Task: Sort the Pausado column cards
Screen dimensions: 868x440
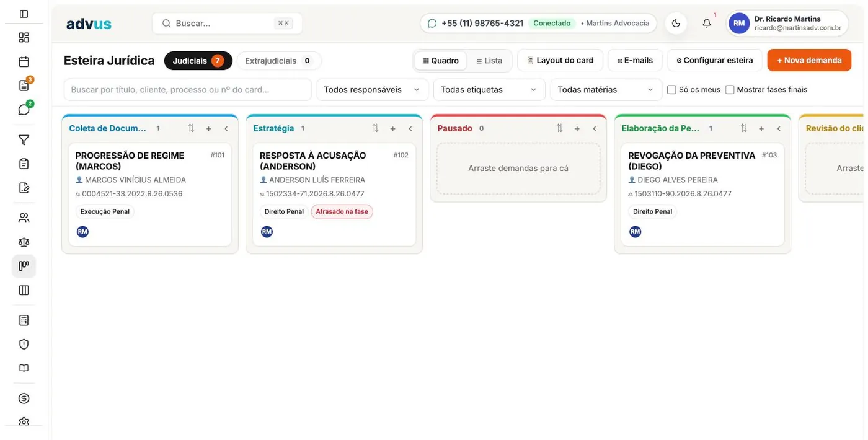Action: pyautogui.click(x=559, y=128)
